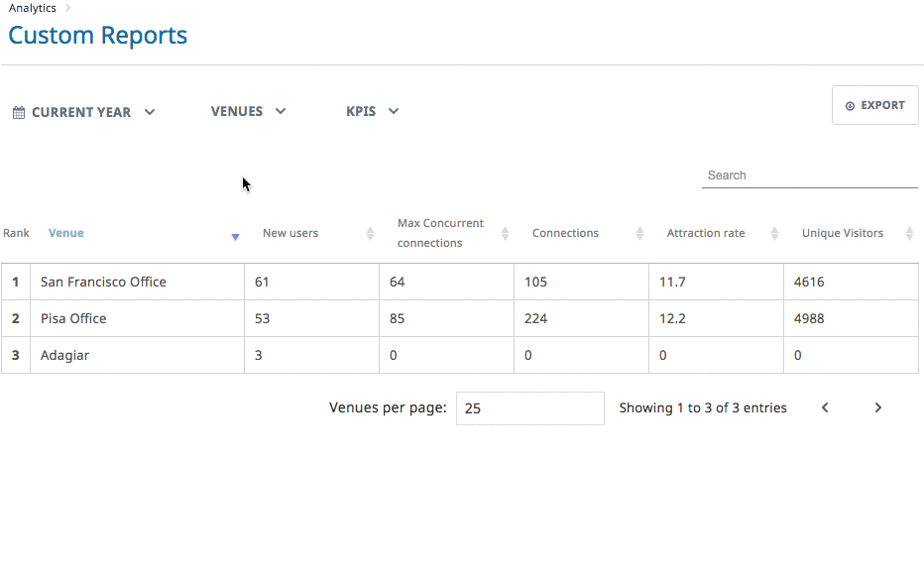Click the calendar icon beside Current Year

(19, 113)
